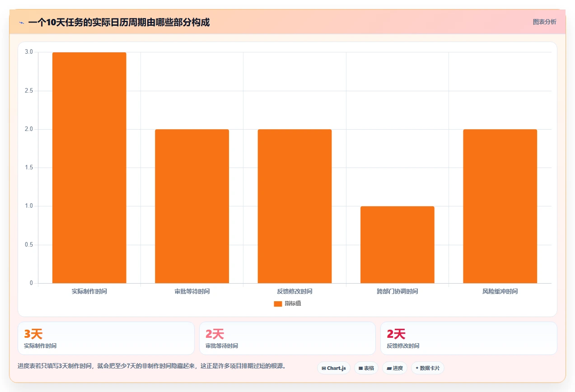Screen dimensions: 575x392
Task: Click the 进度 tag chip
Action: click(395, 368)
